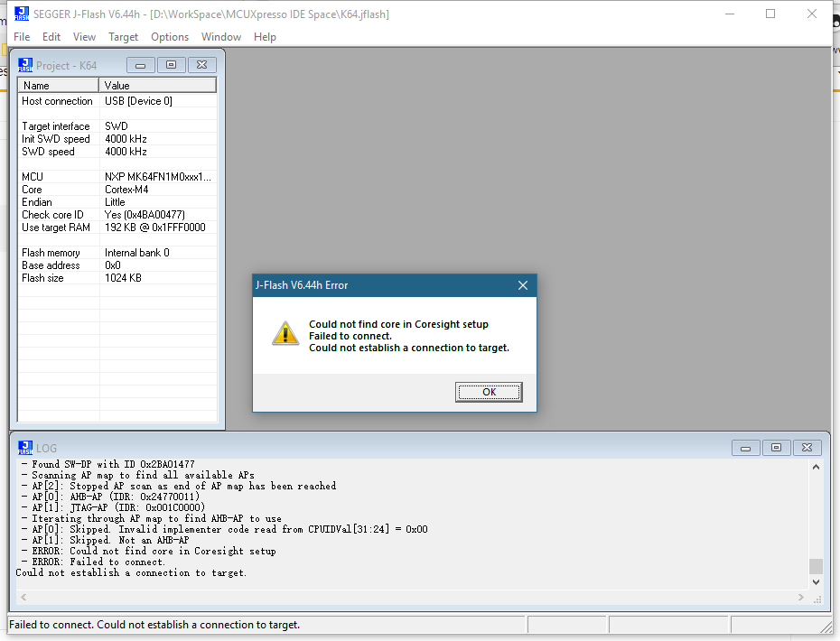Click the NXP MK64FN1M0xxx1 value

[x=158, y=177]
